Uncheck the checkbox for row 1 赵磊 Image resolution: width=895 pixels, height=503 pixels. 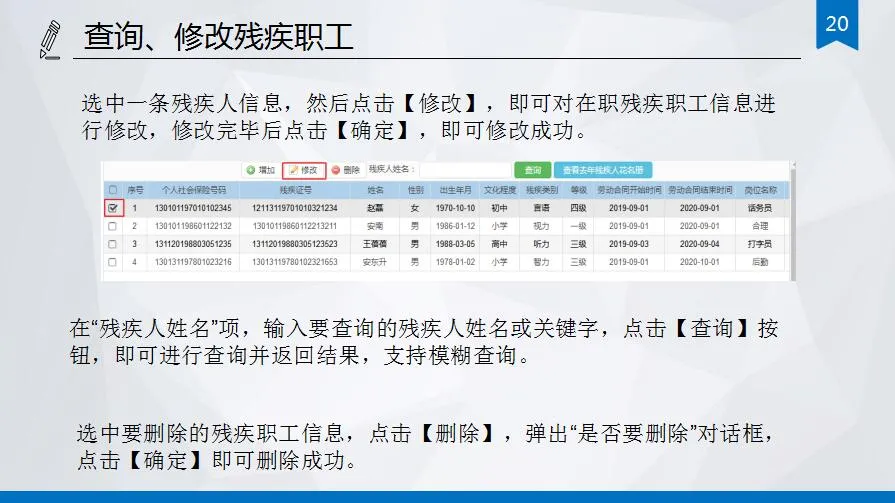pos(113,208)
